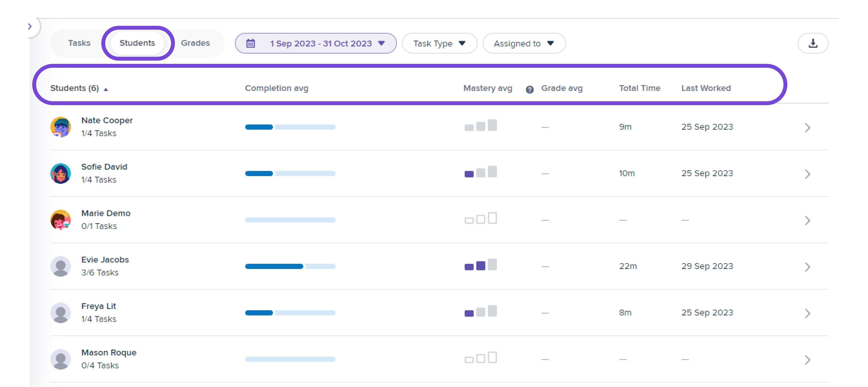The width and height of the screenshot is (868, 387).
Task: Click Sofie David's 10m total time
Action: click(x=627, y=173)
